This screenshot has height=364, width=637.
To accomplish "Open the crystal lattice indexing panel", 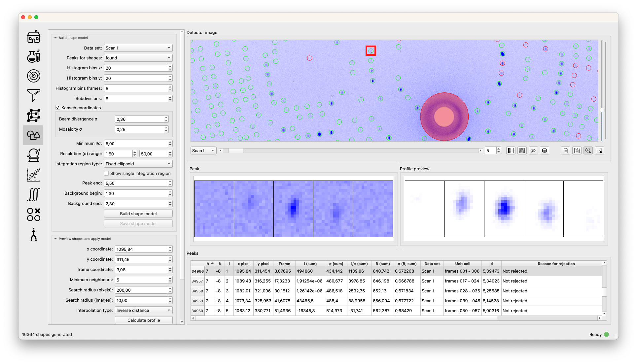I will (x=33, y=116).
